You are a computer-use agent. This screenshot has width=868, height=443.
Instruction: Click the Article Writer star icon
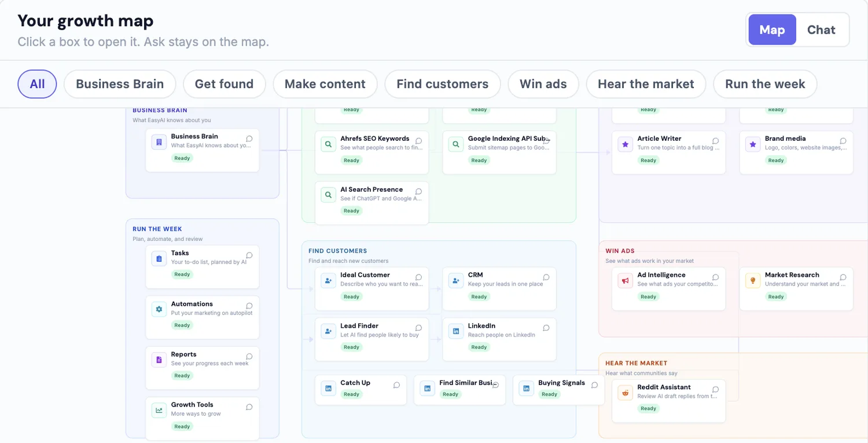tap(625, 145)
